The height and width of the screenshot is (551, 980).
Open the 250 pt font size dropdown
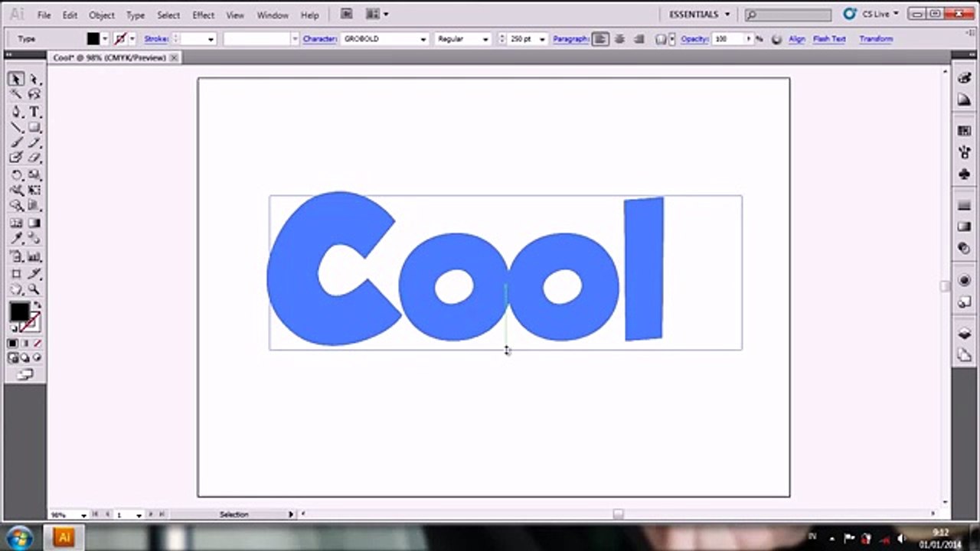click(542, 39)
